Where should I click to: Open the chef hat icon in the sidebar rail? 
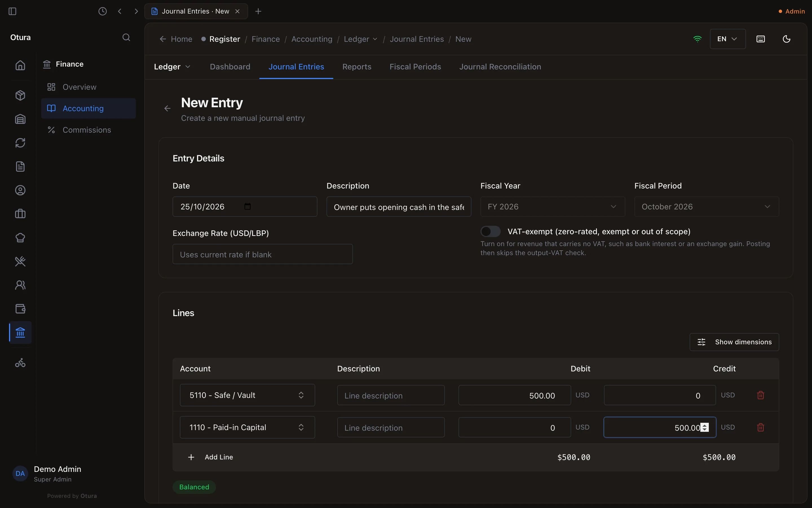[x=21, y=238]
